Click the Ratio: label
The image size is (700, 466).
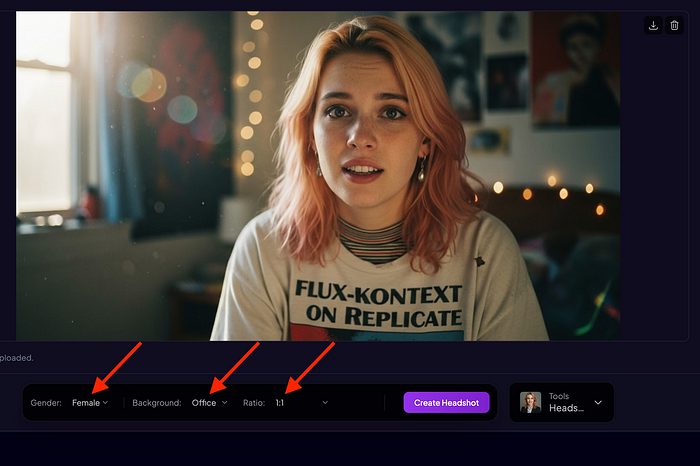pos(254,403)
